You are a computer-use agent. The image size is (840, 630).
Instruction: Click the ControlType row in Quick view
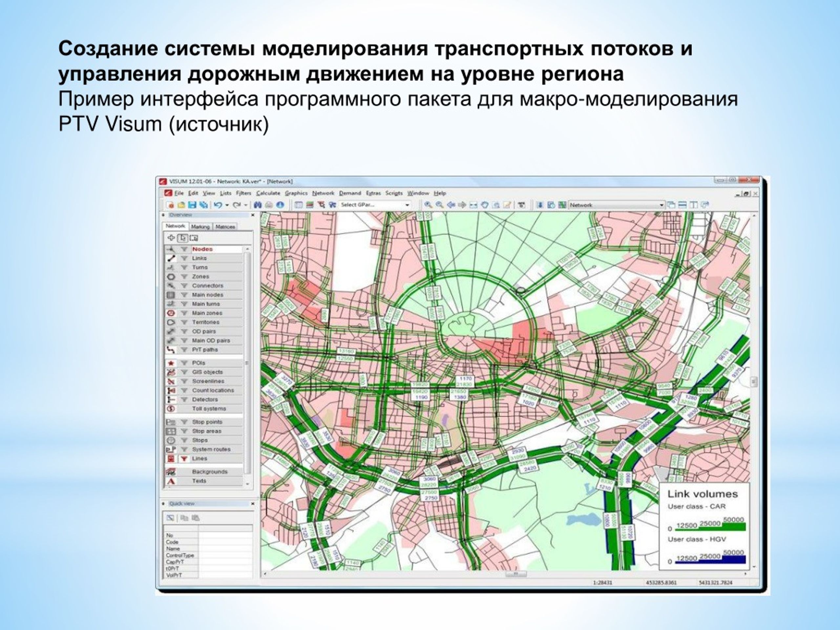[208, 555]
